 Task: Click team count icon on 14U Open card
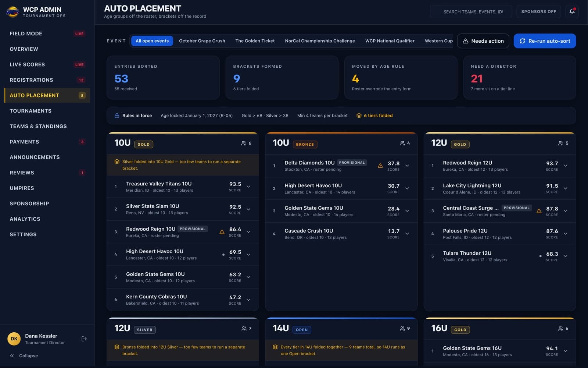coord(402,329)
